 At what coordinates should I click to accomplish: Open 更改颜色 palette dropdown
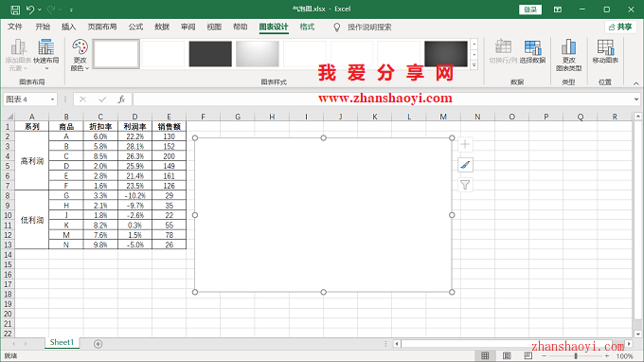[x=80, y=55]
